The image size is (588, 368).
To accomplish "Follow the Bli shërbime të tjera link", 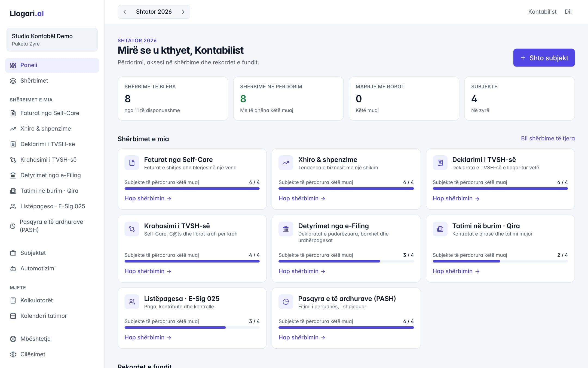I will click(548, 138).
